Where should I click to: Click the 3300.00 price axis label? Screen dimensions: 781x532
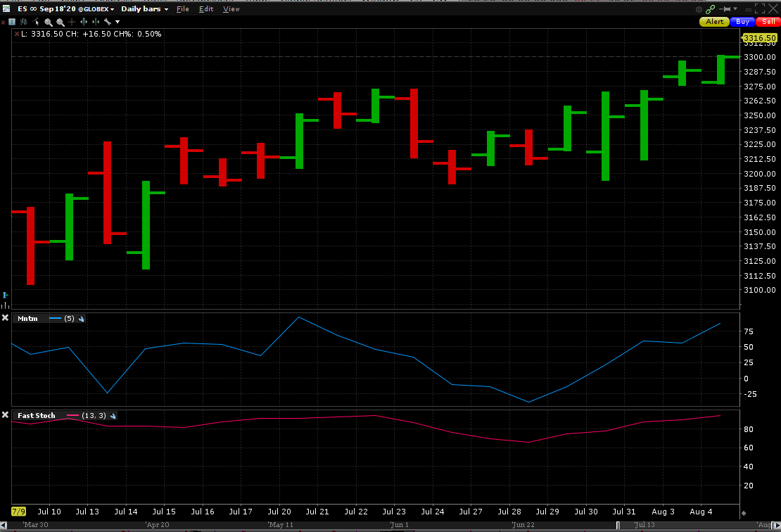tap(760, 57)
